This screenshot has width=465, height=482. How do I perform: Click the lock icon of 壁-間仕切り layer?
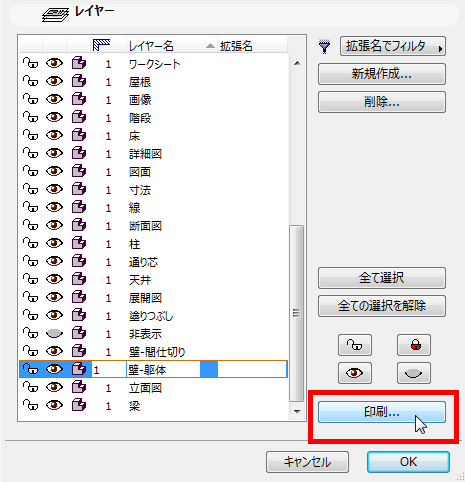tap(30, 351)
